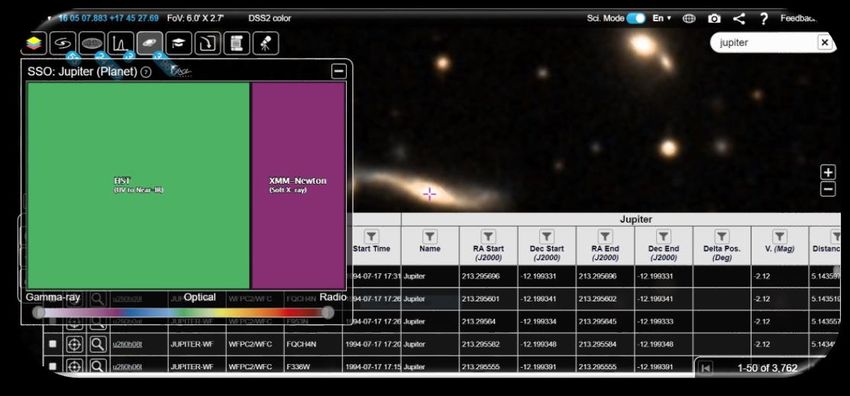The image size is (850, 396).
Task: Click the Radio-end wavelength slider handle
Action: [x=327, y=313]
